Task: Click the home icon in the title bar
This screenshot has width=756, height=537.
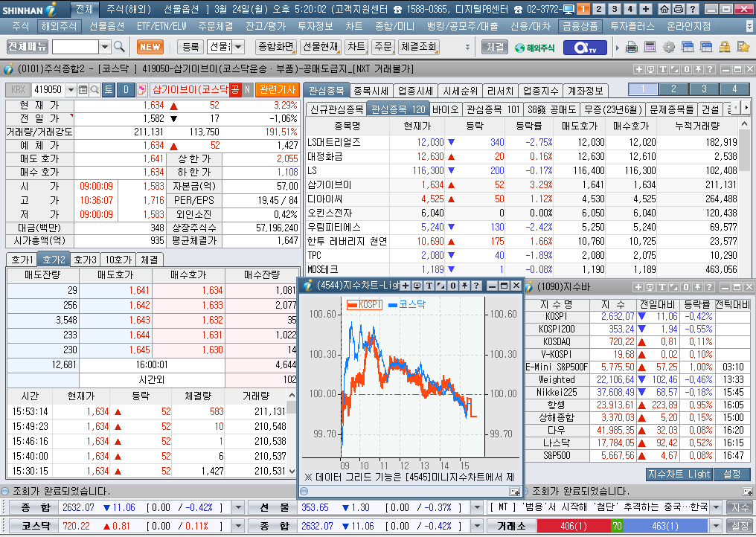Action: click(664, 9)
